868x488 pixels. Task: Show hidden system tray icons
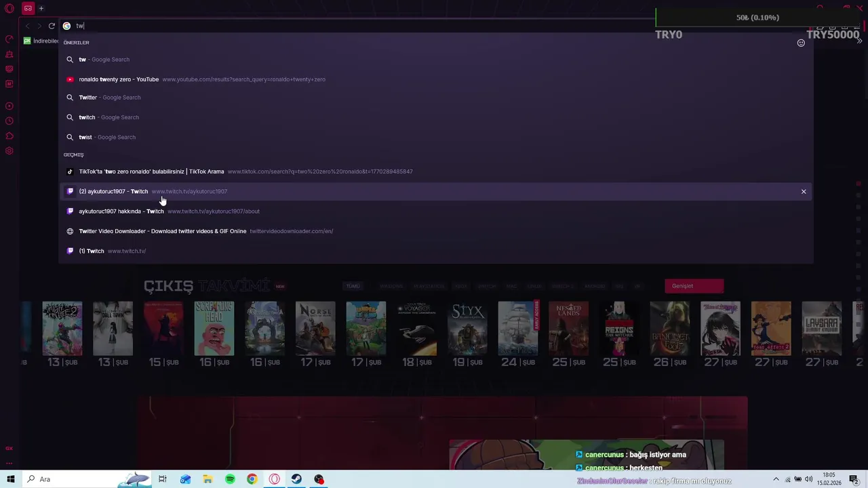[776, 479]
